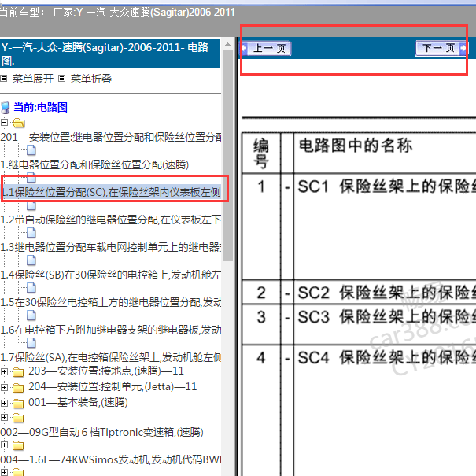Click the icon beside 菜单展开
476x476 pixels.
point(4,79)
